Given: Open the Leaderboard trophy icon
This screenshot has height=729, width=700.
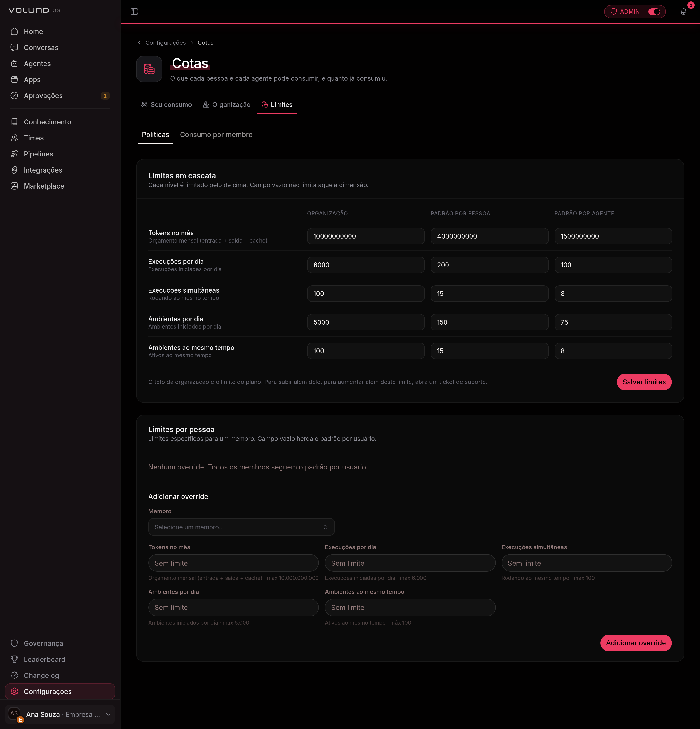Looking at the screenshot, I should click(15, 660).
